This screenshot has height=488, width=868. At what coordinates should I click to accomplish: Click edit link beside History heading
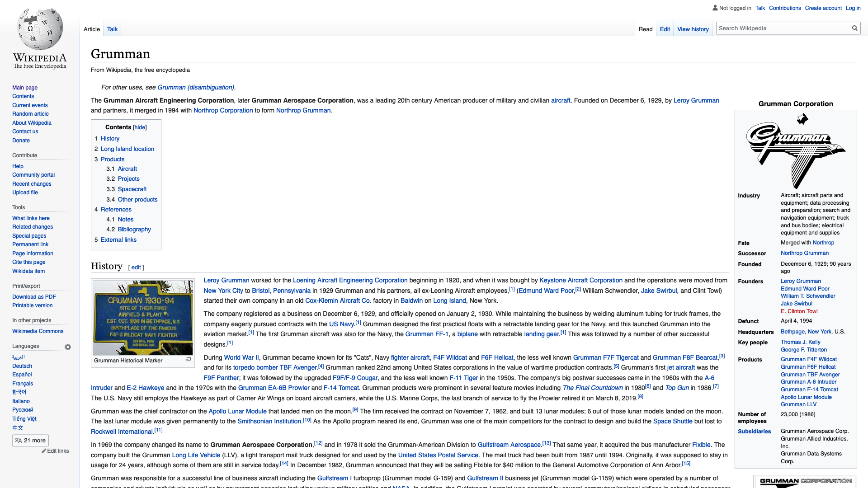click(x=136, y=267)
